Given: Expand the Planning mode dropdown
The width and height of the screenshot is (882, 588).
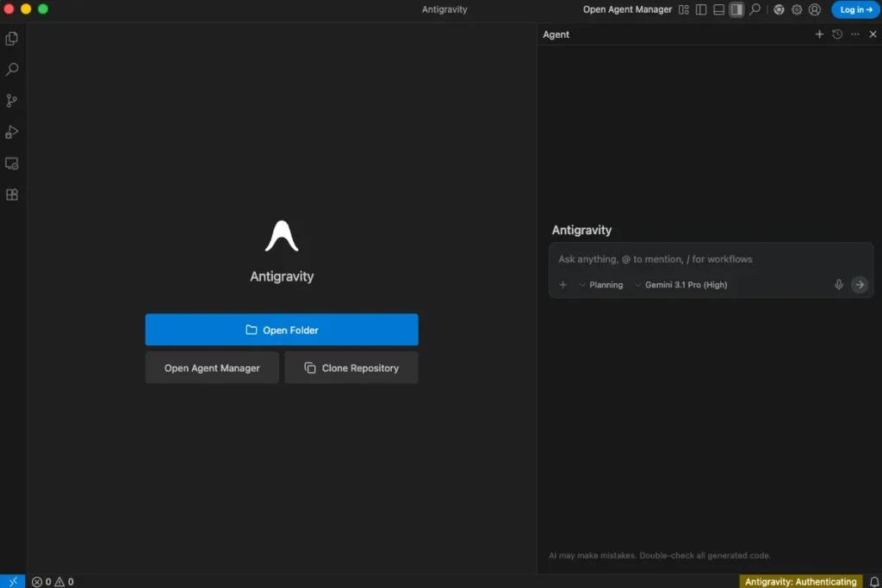Looking at the screenshot, I should pos(601,285).
